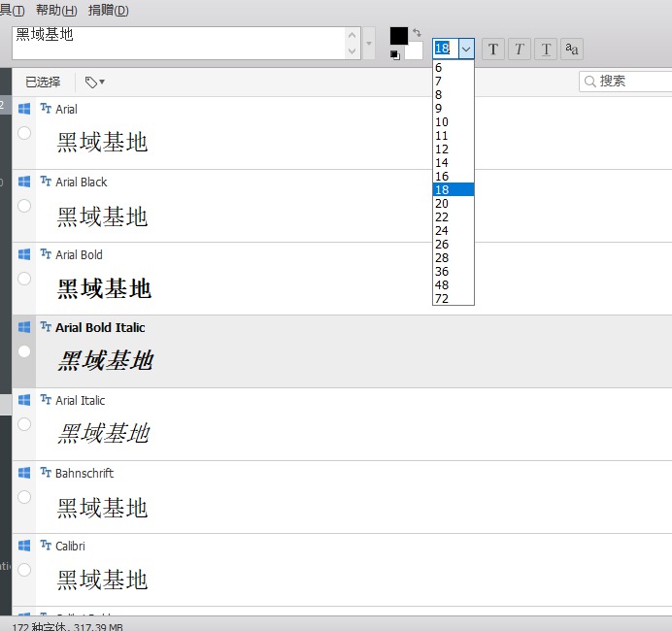
Task: Click the Windows icon beside Arial
Action: pos(24,109)
